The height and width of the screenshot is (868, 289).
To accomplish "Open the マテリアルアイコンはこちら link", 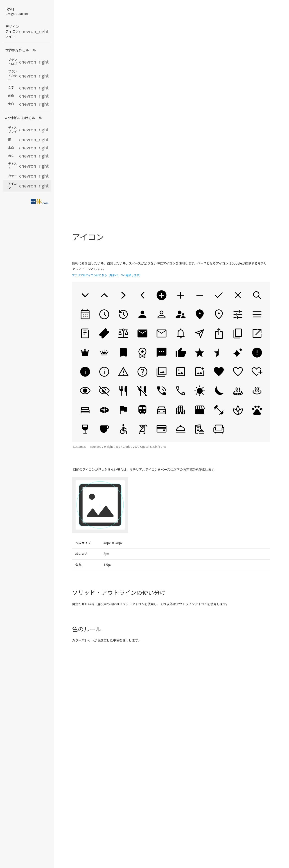I will [x=106, y=275].
